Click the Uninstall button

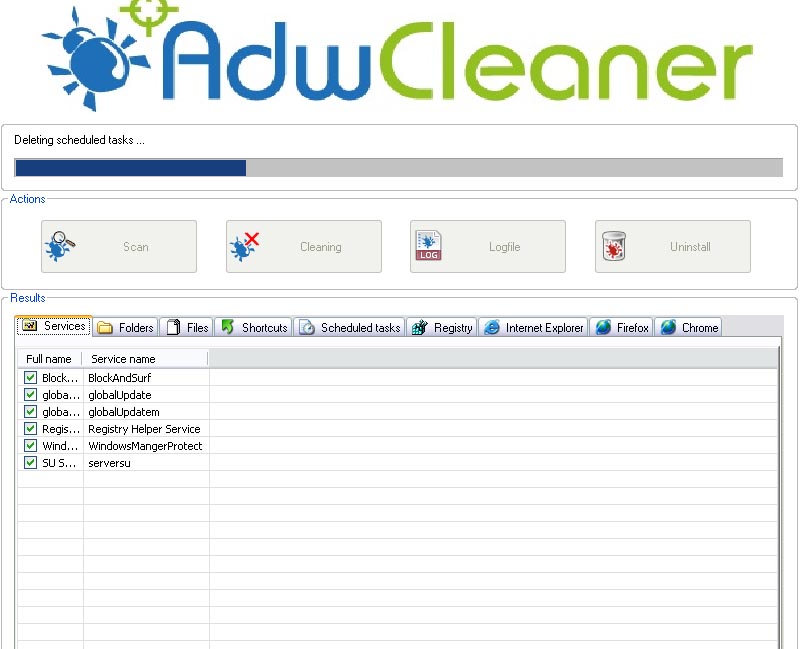click(x=672, y=246)
